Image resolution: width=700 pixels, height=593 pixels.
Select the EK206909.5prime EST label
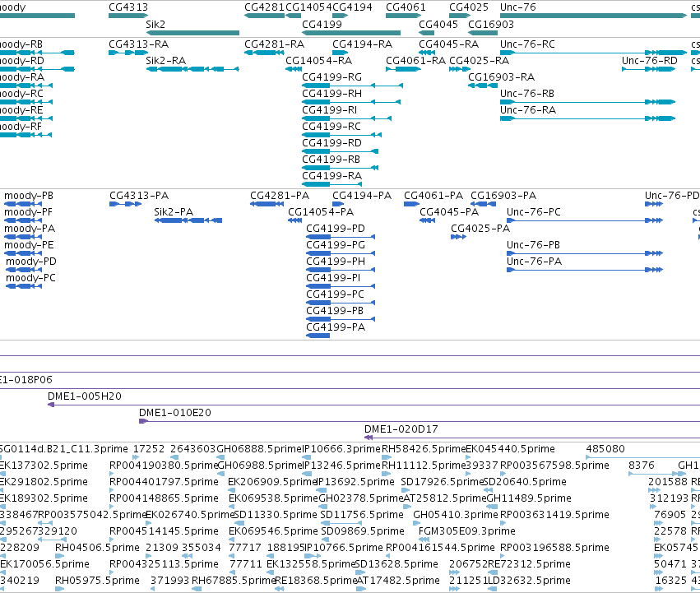click(x=273, y=482)
